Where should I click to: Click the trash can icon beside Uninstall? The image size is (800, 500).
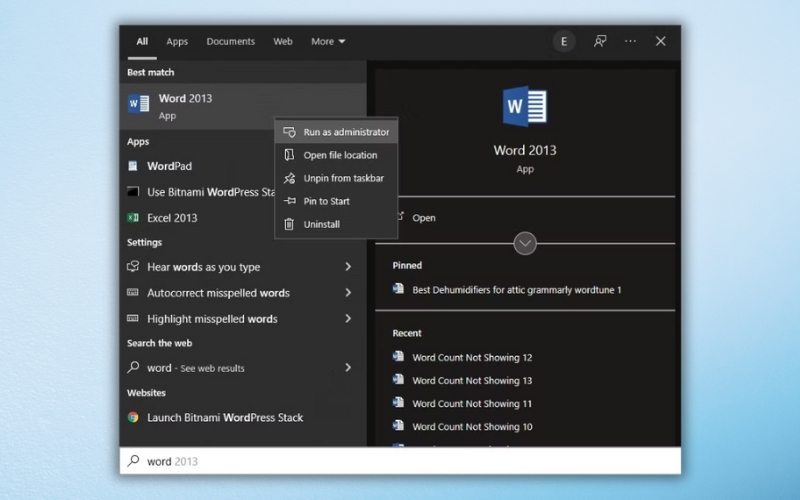pos(289,224)
